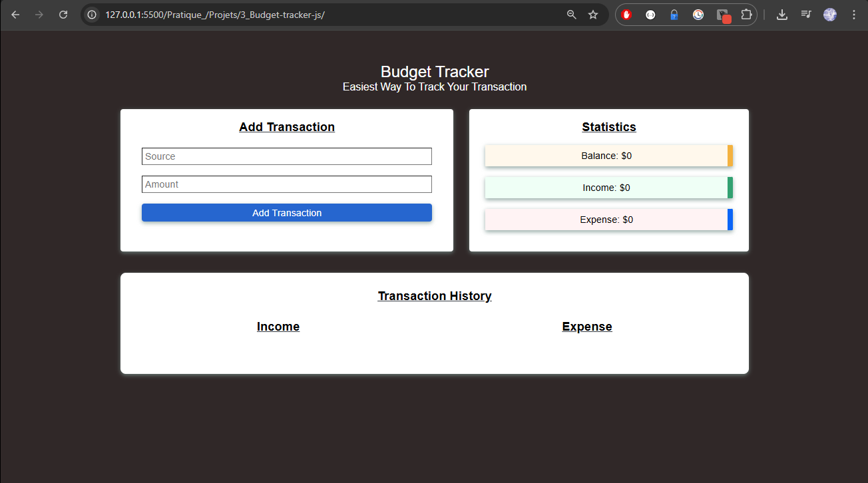Open the Chrome three-dot menu
868x483 pixels.
[x=854, y=15]
